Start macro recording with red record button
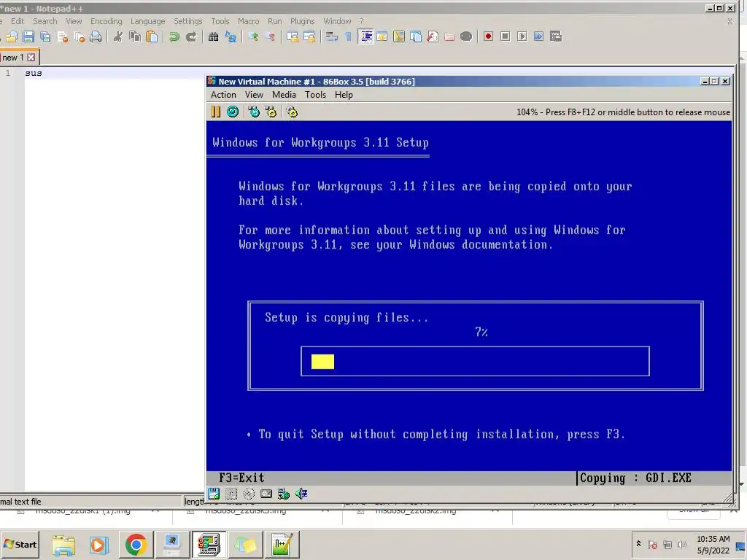747x560 pixels. click(488, 36)
